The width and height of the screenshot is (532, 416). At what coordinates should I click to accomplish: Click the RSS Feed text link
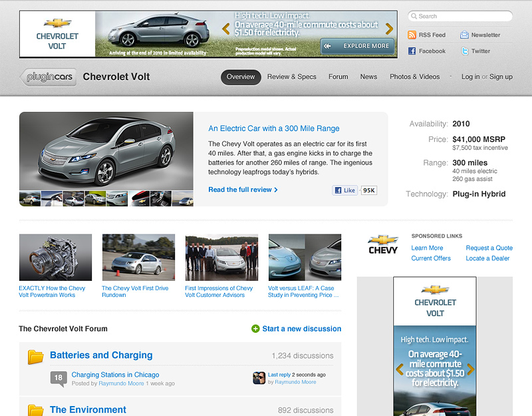point(432,35)
